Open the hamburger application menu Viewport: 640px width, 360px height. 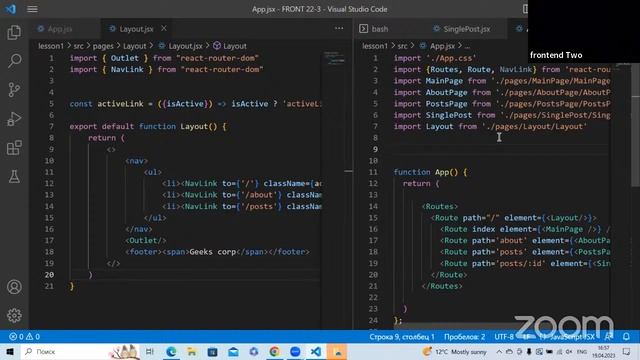point(32,9)
